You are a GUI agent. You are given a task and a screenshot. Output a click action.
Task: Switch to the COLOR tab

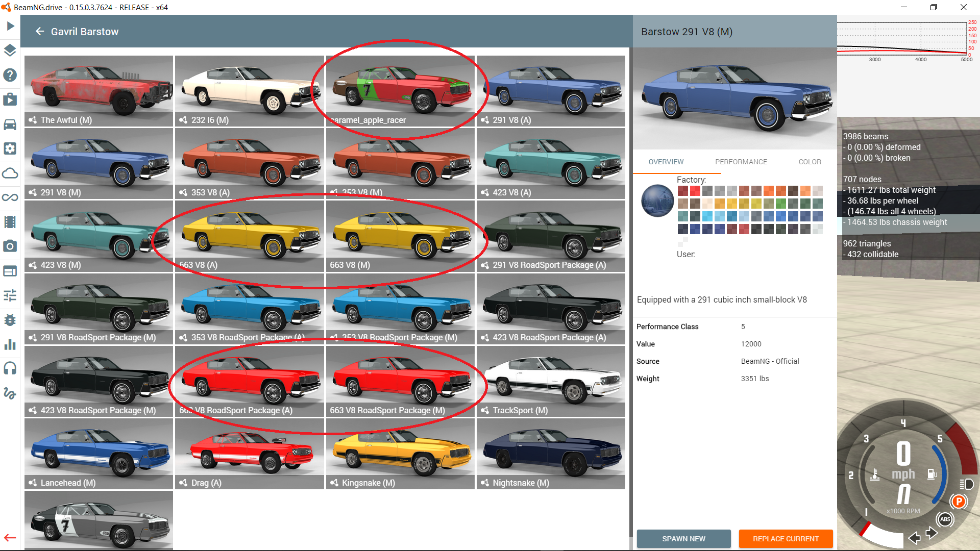[810, 162]
